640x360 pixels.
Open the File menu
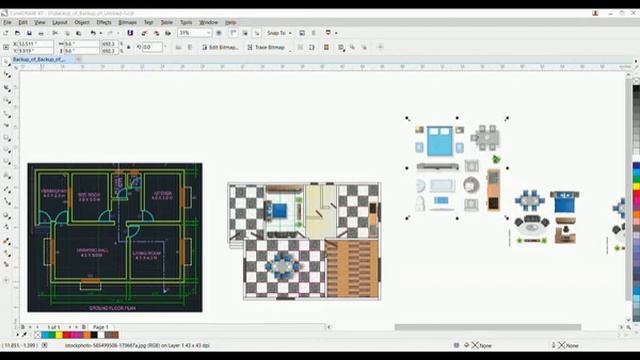pyautogui.click(x=7, y=22)
